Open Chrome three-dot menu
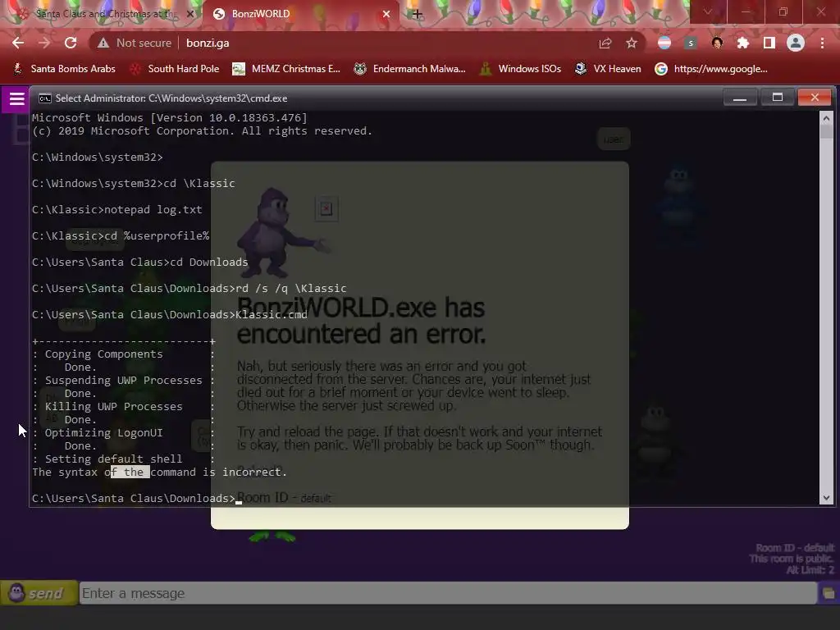This screenshot has width=840, height=630. click(x=822, y=43)
